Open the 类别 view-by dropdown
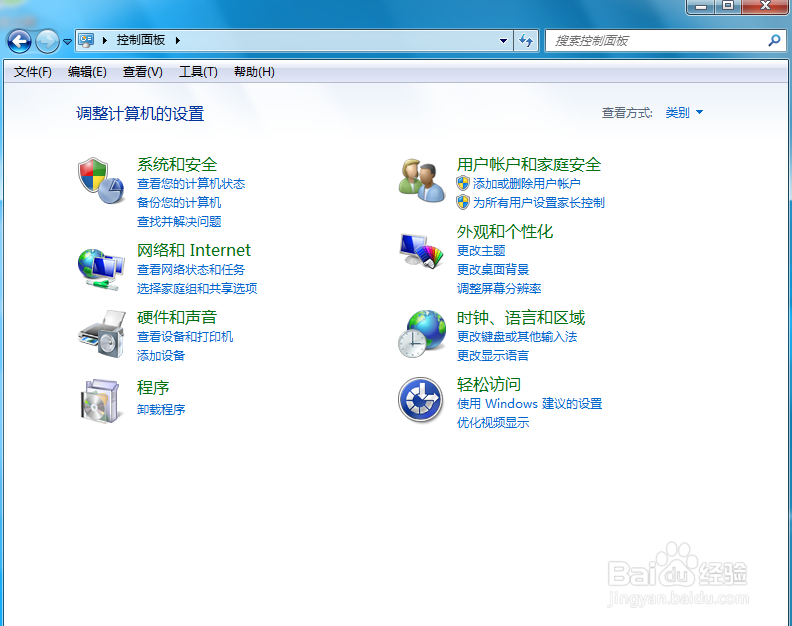The width and height of the screenshot is (792, 626). (684, 112)
